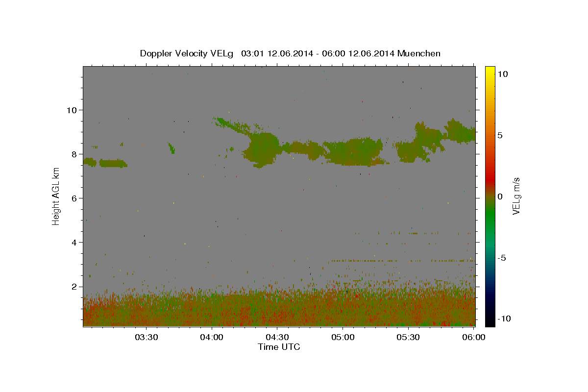Click the 04:30 time tick label
The image size is (588, 392).
278,338
